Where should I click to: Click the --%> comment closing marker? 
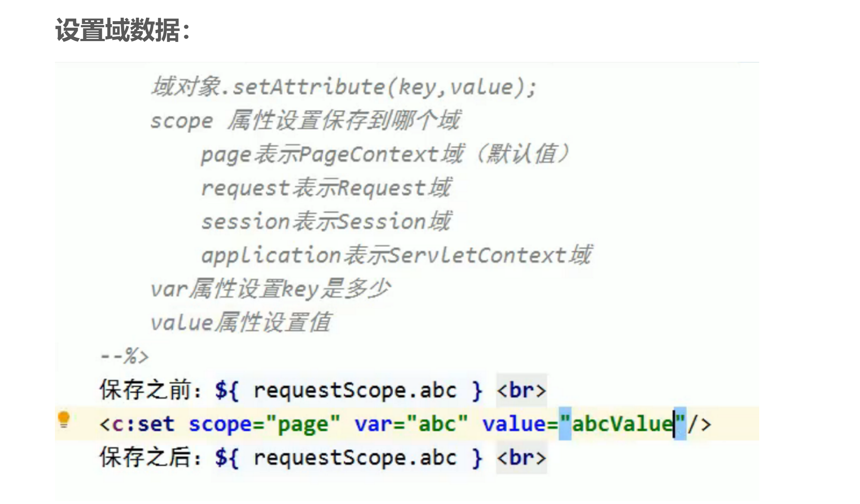click(x=125, y=356)
